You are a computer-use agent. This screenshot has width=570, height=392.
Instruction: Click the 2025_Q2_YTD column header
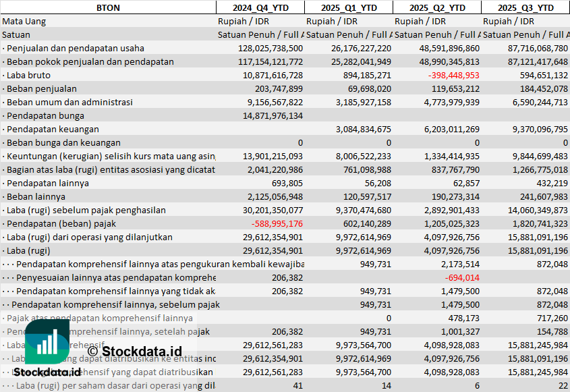pos(437,7)
